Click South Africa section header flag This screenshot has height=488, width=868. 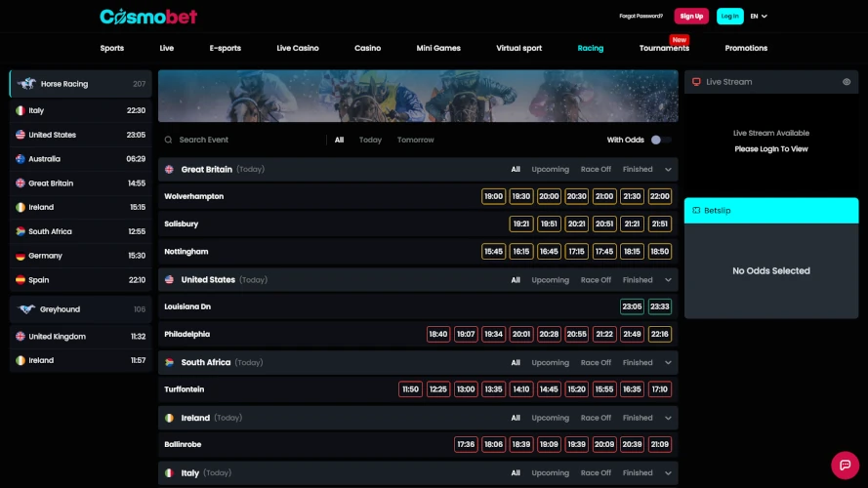169,362
